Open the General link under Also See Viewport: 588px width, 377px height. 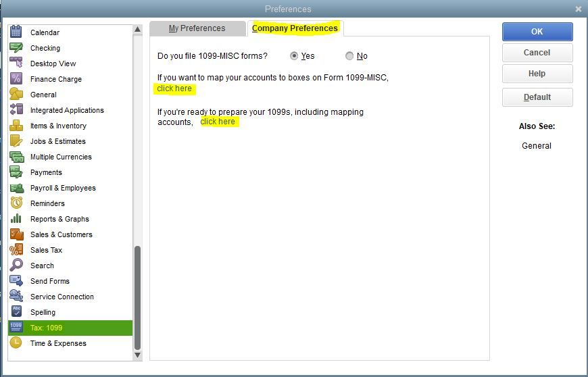(536, 146)
